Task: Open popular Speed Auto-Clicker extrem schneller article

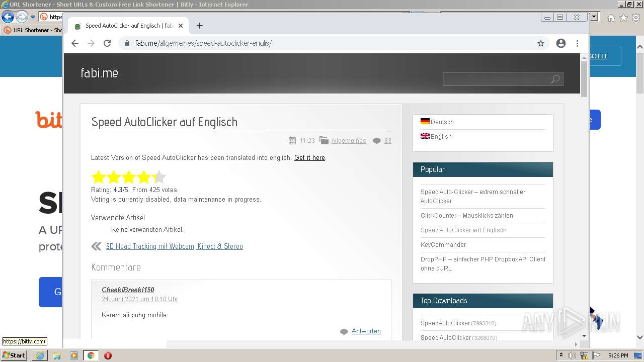Action: click(x=473, y=196)
